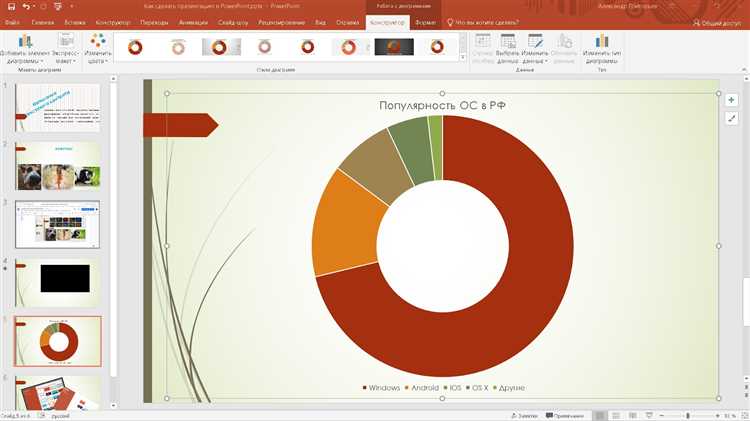Click the Windows legend entry
The width and height of the screenshot is (750, 421).
pos(381,388)
